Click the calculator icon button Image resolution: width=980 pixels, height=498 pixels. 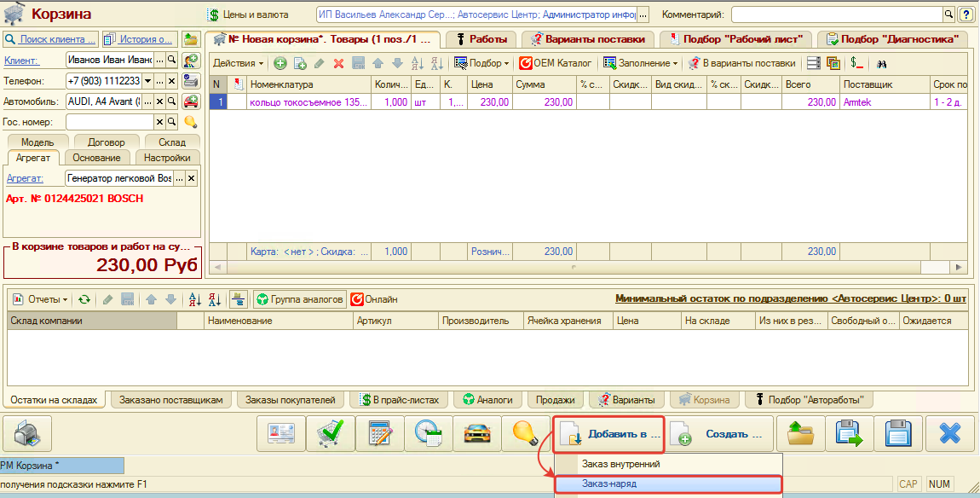click(x=379, y=434)
